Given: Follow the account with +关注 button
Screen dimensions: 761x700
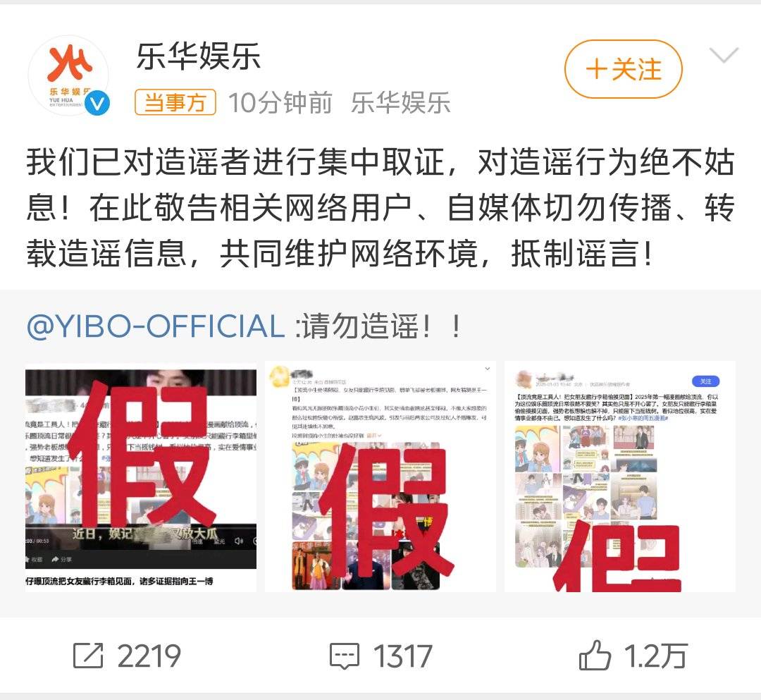Looking at the screenshot, I should point(623,69).
